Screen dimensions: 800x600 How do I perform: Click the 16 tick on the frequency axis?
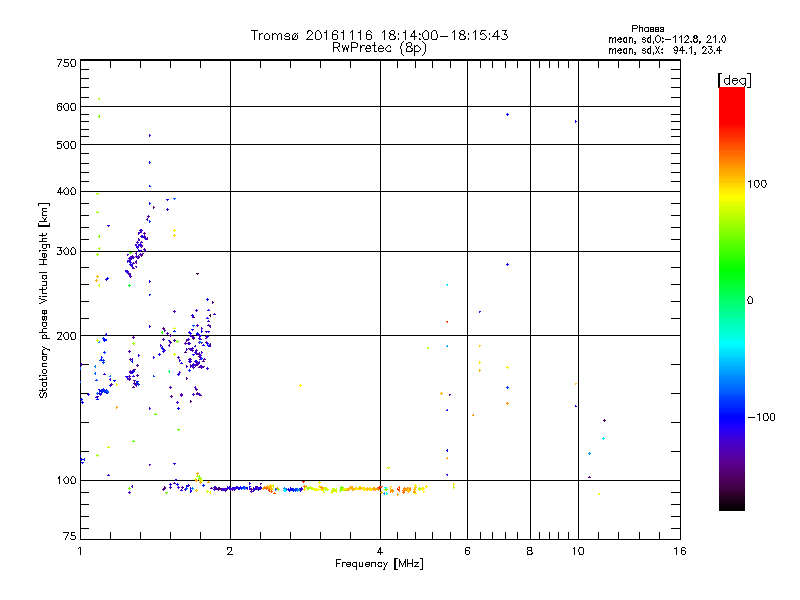tap(678, 551)
